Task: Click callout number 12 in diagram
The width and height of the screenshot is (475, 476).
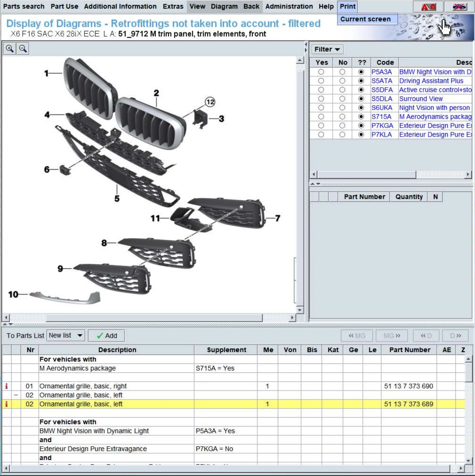Action: (210, 102)
